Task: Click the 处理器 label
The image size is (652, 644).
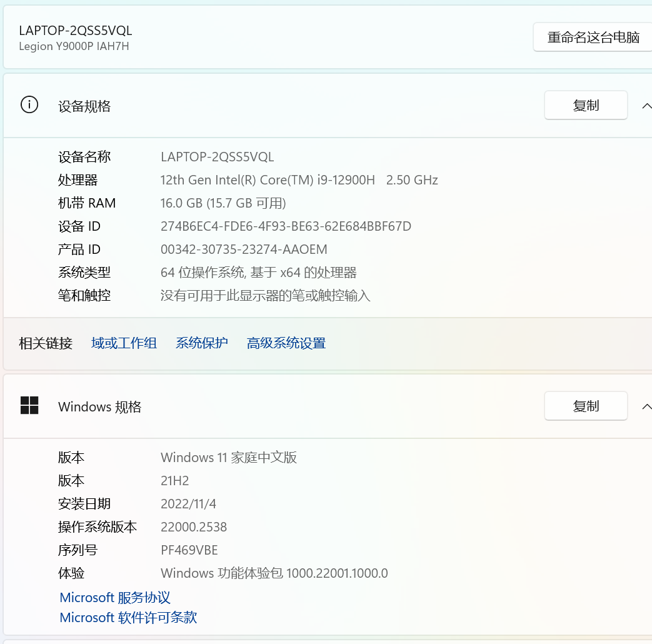Action: click(78, 180)
